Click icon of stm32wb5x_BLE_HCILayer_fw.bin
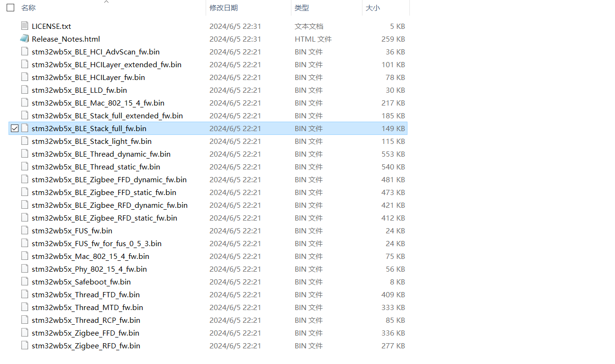Viewport: 615px width, 364px height. pos(25,77)
